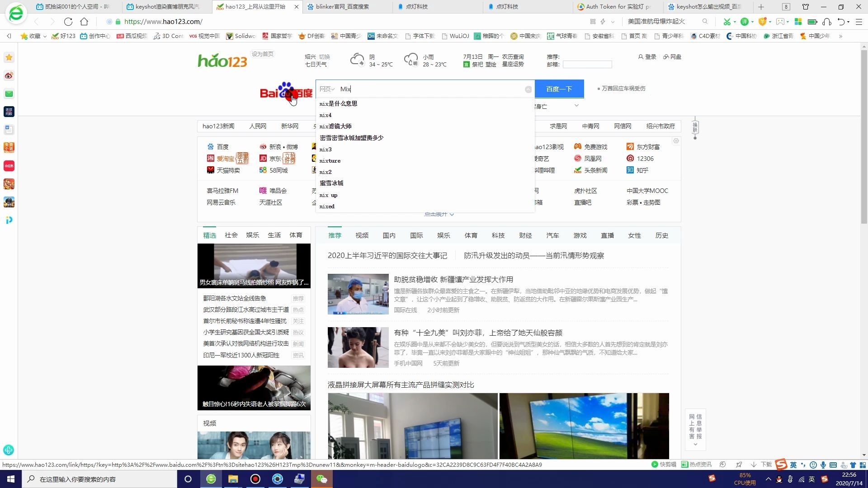
Task: Expand the 网页 search type dropdown
Action: coord(326,89)
